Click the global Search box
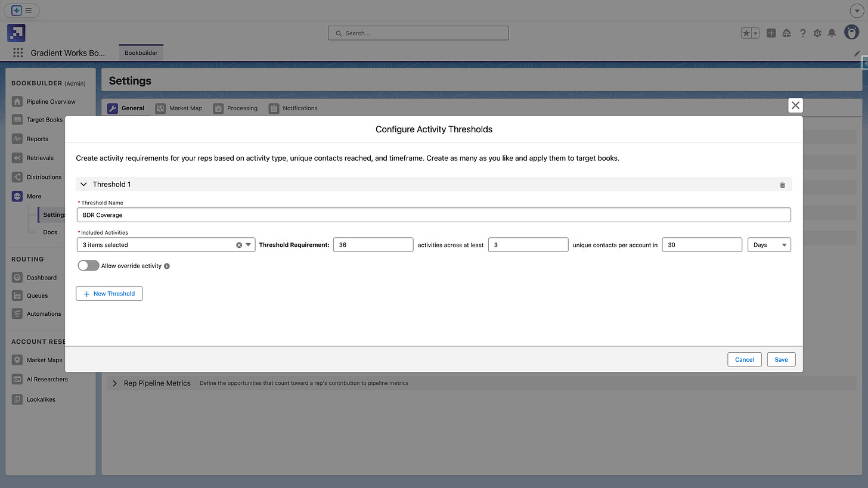Viewport: 868px width, 488px height. point(418,33)
